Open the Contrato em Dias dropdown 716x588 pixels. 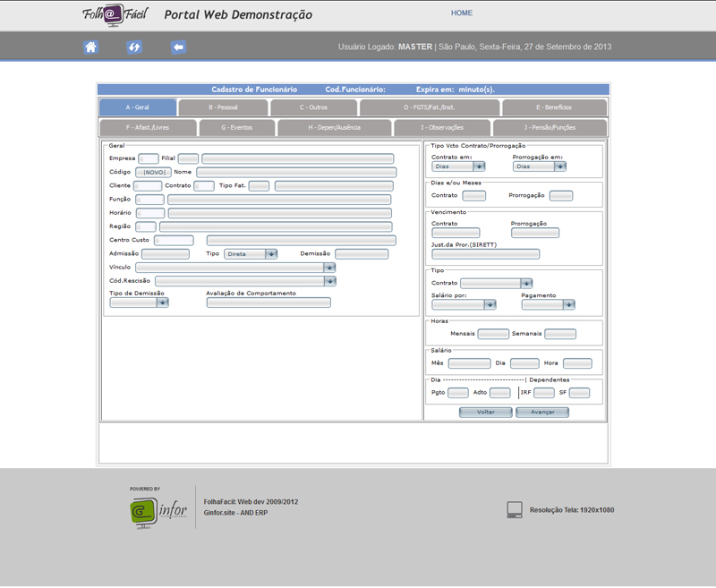(458, 166)
